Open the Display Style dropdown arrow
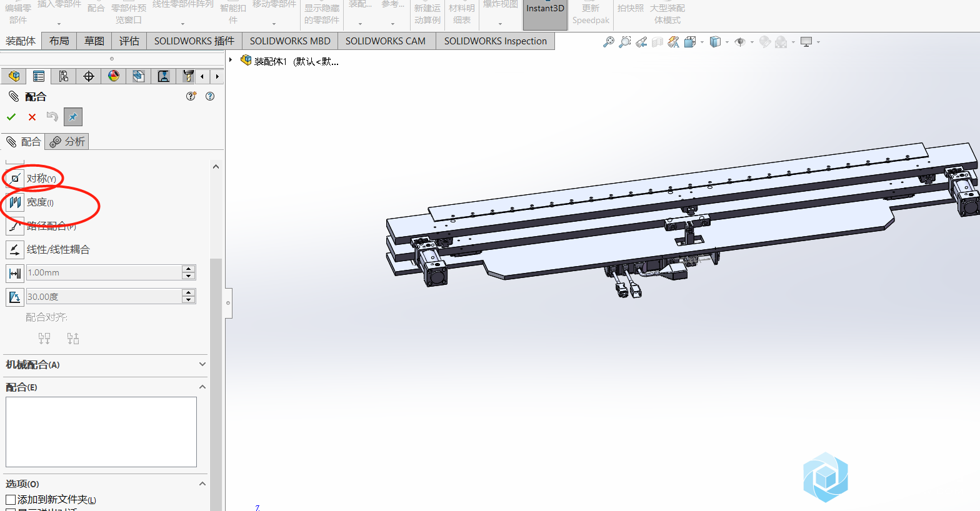Screen dimensions: 980x511 [x=727, y=42]
